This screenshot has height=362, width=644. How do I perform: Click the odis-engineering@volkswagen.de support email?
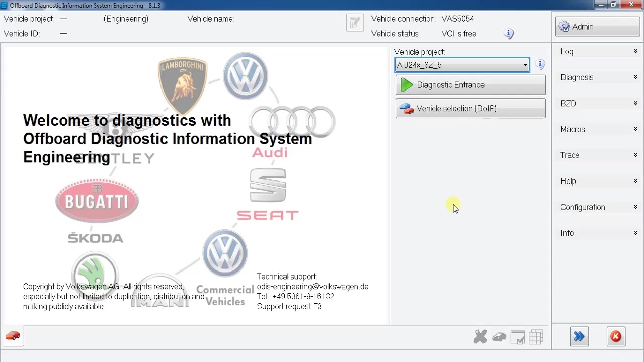[312, 287]
